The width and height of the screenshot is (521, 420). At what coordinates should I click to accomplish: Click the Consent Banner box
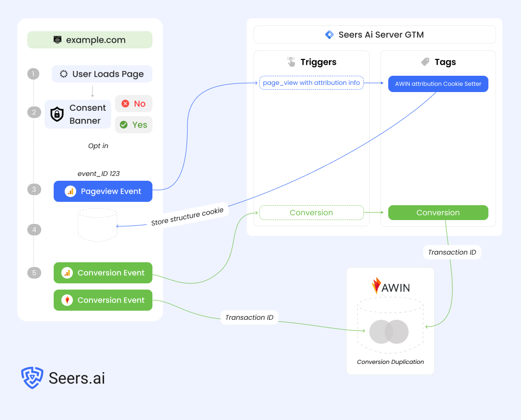point(78,114)
